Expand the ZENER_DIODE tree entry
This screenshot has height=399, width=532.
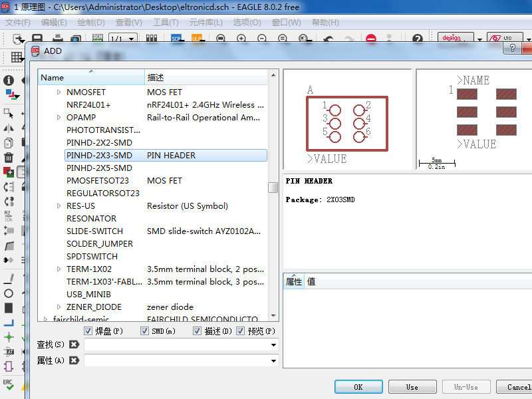point(59,307)
